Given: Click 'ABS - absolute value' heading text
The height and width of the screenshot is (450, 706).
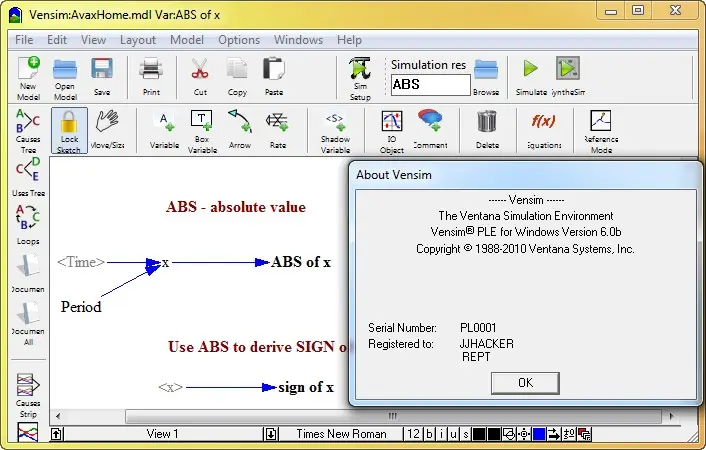Looking at the screenshot, I should pyautogui.click(x=236, y=207).
